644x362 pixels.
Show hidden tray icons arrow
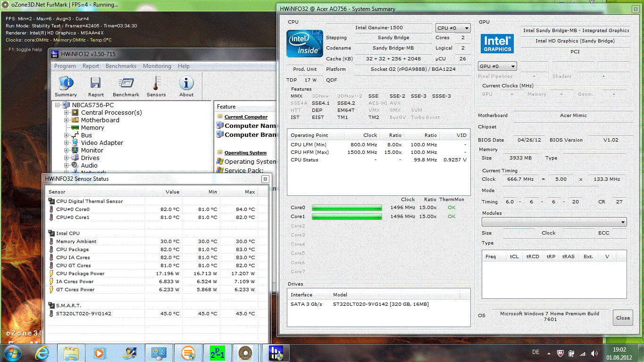[x=549, y=353]
